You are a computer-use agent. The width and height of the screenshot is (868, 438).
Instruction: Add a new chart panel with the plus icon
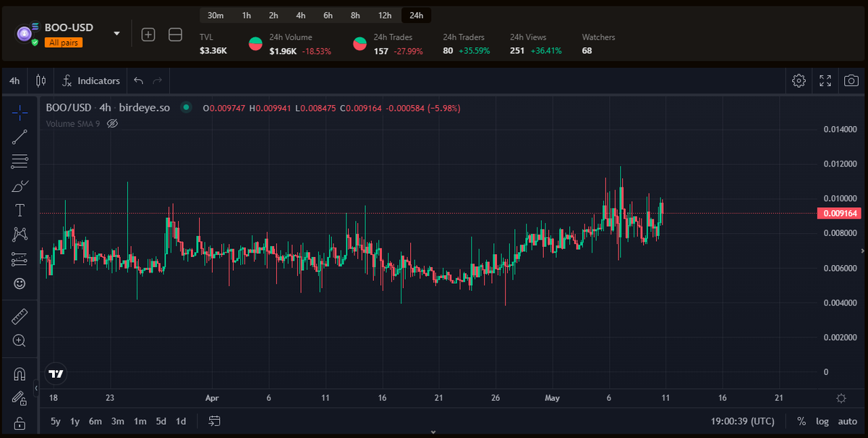click(x=148, y=34)
